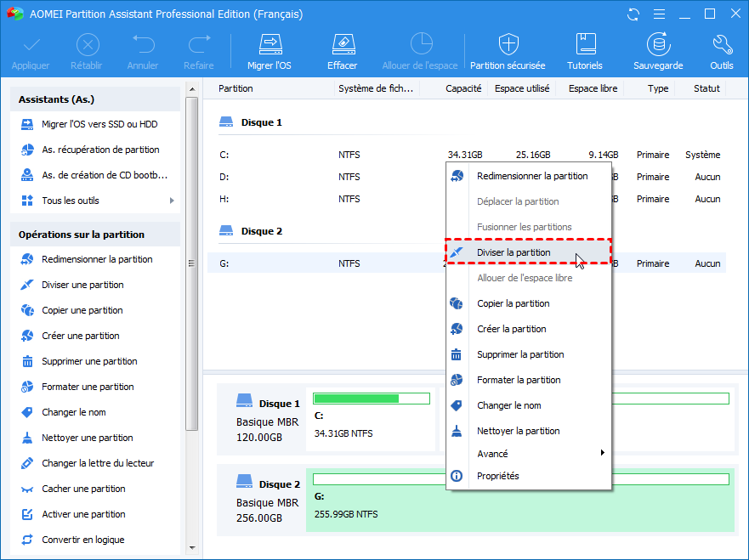Viewport: 749px width, 560px height.
Task: Select the Effacer toolbar icon
Action: (x=342, y=45)
